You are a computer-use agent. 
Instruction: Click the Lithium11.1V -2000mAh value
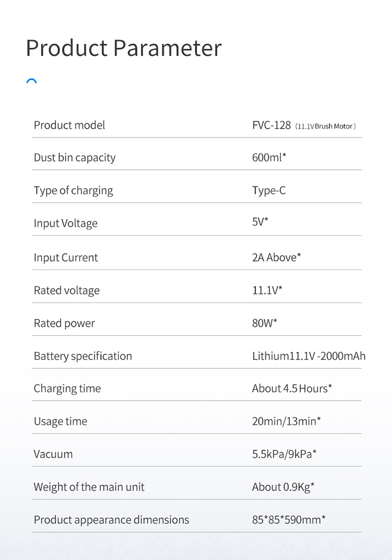309,356
